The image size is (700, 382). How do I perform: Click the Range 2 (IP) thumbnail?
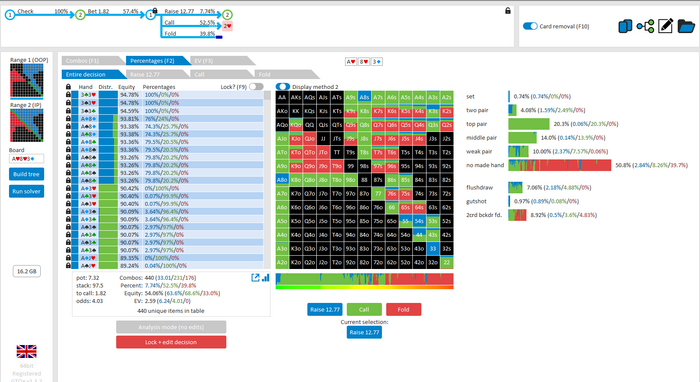coord(27,125)
